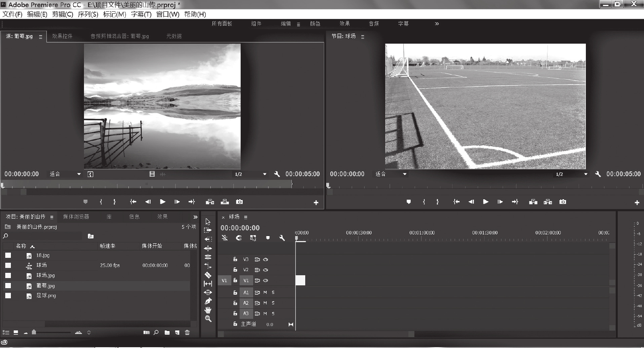Switch to the 效果控件 tab
644x348 pixels.
tap(62, 36)
